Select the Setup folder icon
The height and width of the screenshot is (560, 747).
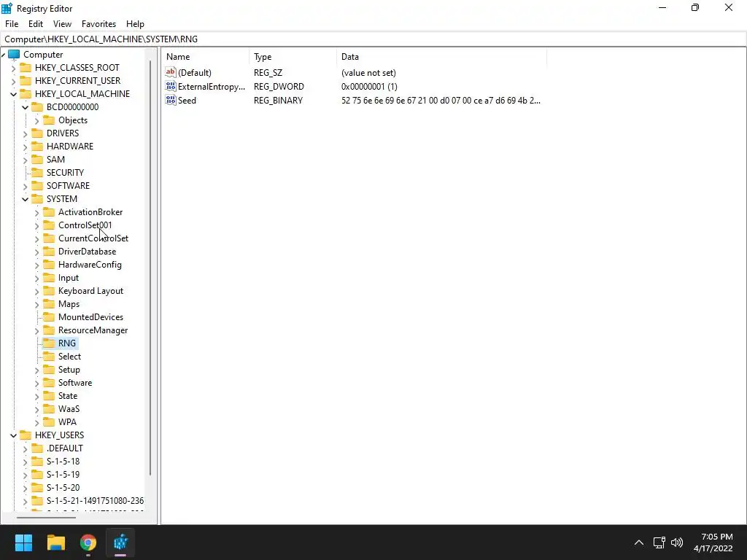pos(49,370)
